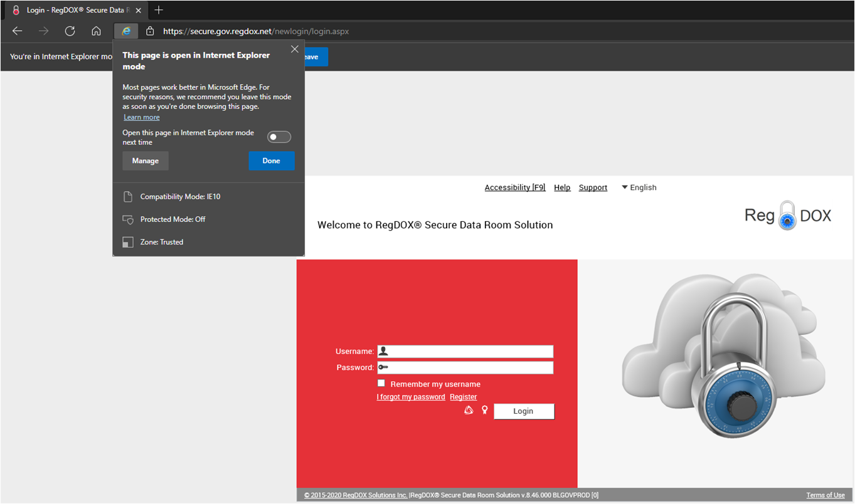Click the padlock favicon on the tab
The height and width of the screenshot is (504, 855).
coord(16,10)
